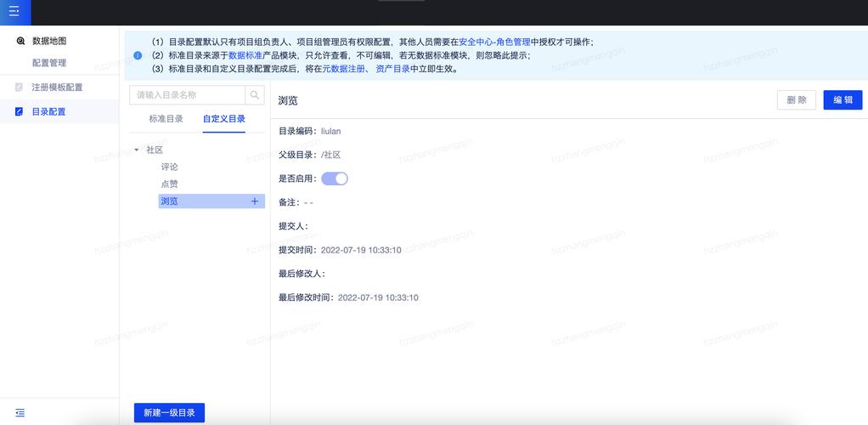Click the 目录配置 edit icon in sidebar
The image size is (868, 425).
pos(20,111)
